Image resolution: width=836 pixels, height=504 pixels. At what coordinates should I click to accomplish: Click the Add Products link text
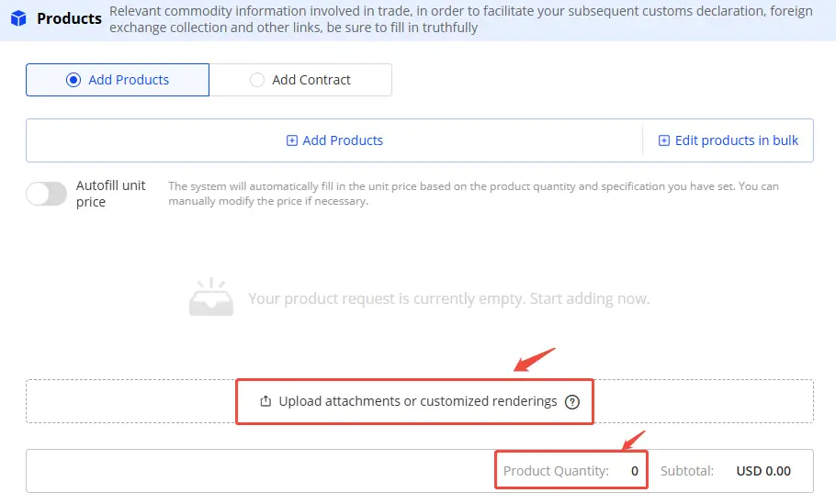(343, 140)
